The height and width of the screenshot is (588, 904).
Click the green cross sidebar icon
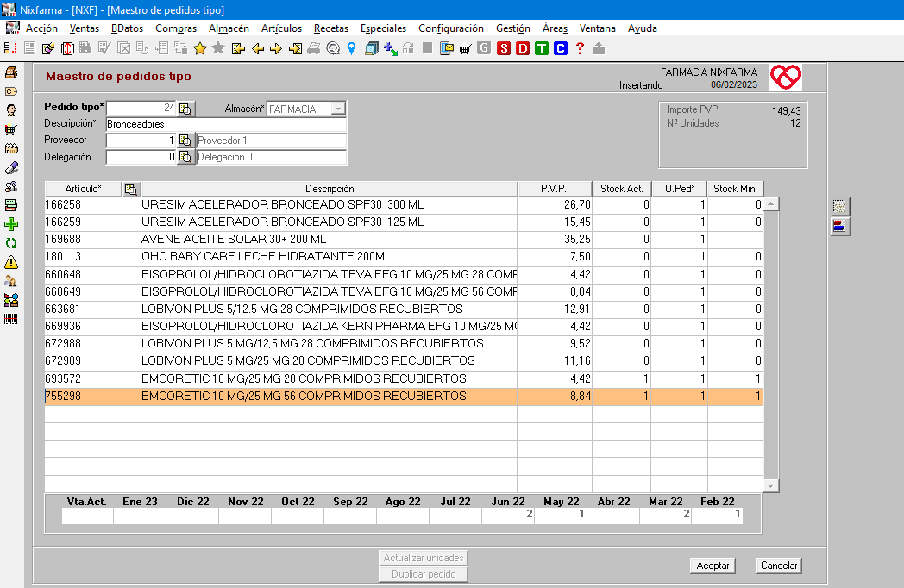click(11, 225)
